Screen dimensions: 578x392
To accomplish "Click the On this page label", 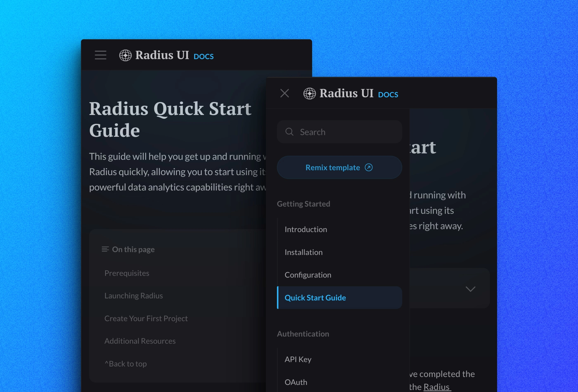I will point(133,249).
